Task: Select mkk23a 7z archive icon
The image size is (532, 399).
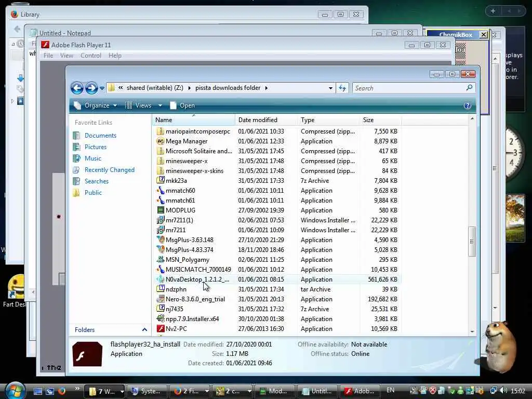Action: coord(160,180)
